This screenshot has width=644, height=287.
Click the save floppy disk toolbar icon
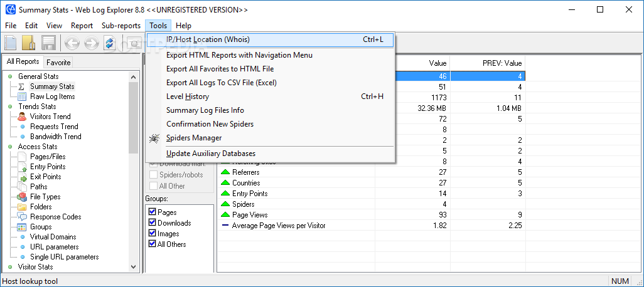(48, 43)
